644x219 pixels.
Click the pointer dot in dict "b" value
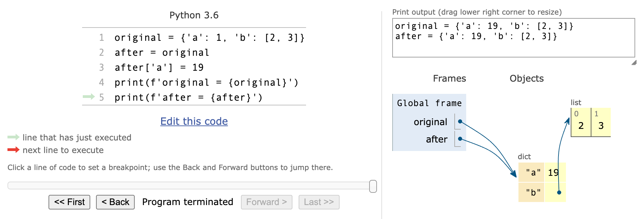559,192
